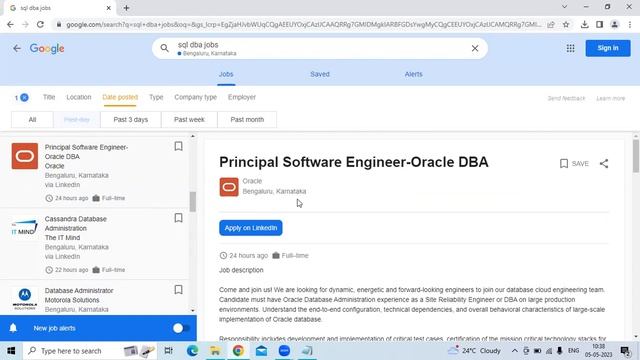The height and width of the screenshot is (360, 640).
Task: Select the Past day option
Action: [77, 120]
